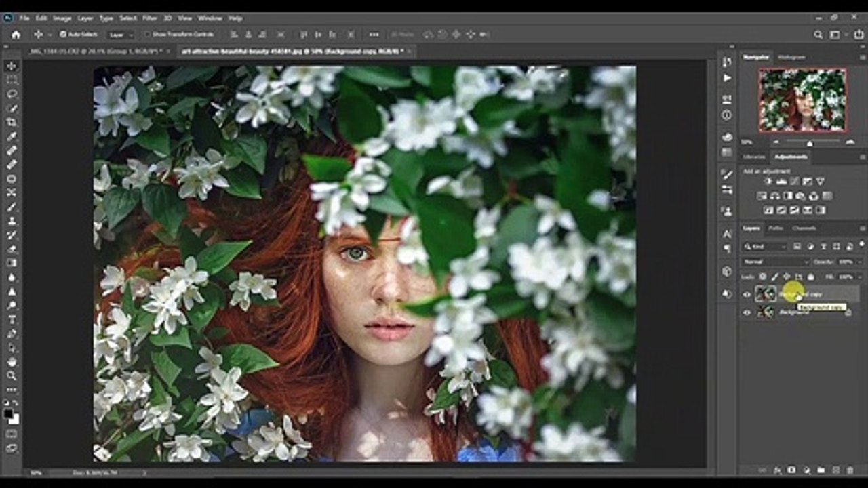
Task: Select the Background copy layer thumbnail
Action: 766,294
